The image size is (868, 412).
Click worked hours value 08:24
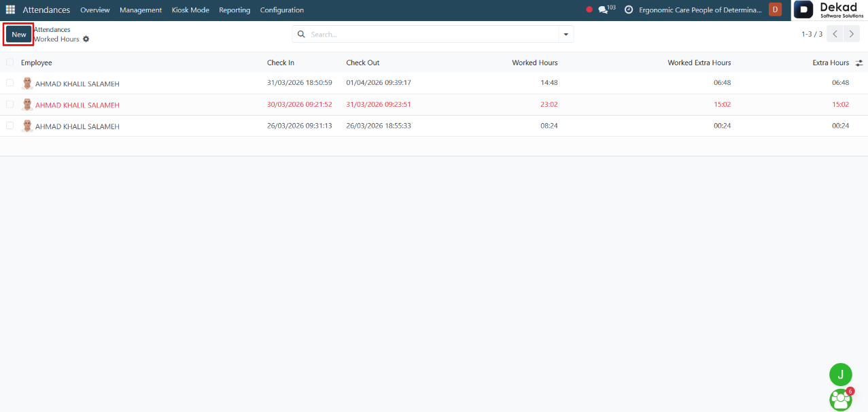click(549, 126)
